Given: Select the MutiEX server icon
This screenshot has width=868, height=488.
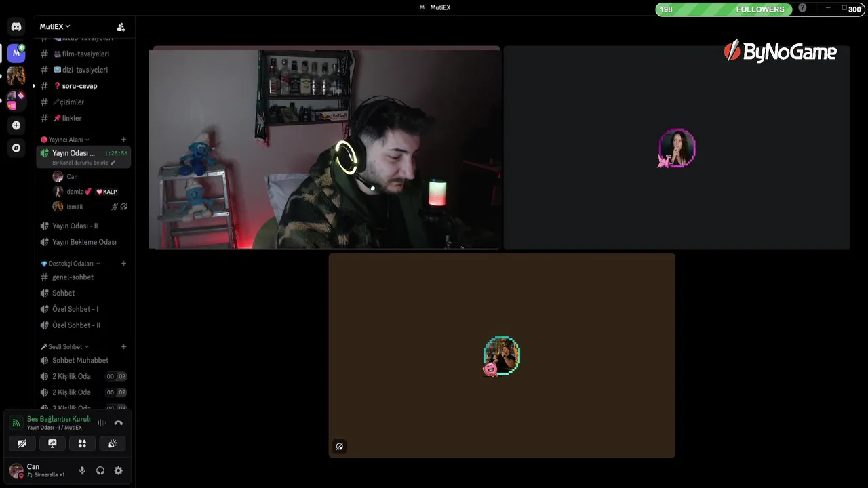Looking at the screenshot, I should (16, 53).
